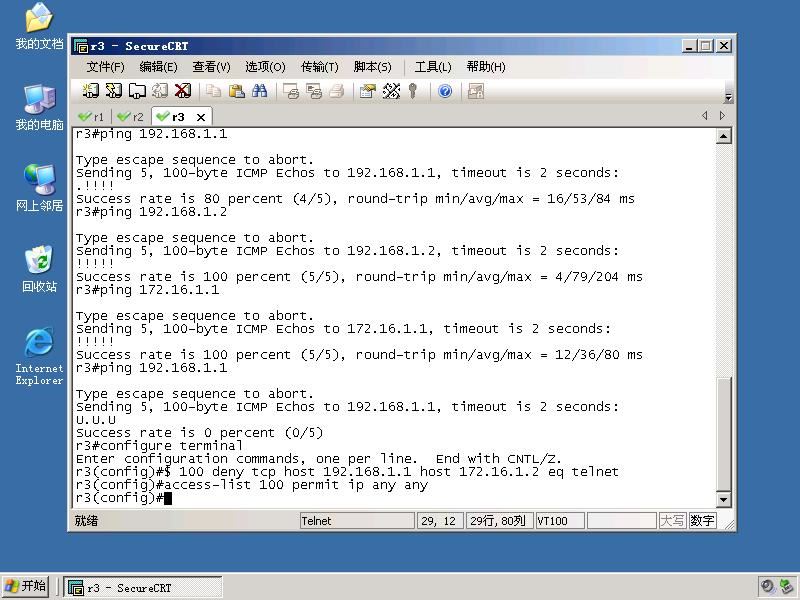Open 我的文档 desktop icon
This screenshot has height=600, width=800.
(39, 27)
